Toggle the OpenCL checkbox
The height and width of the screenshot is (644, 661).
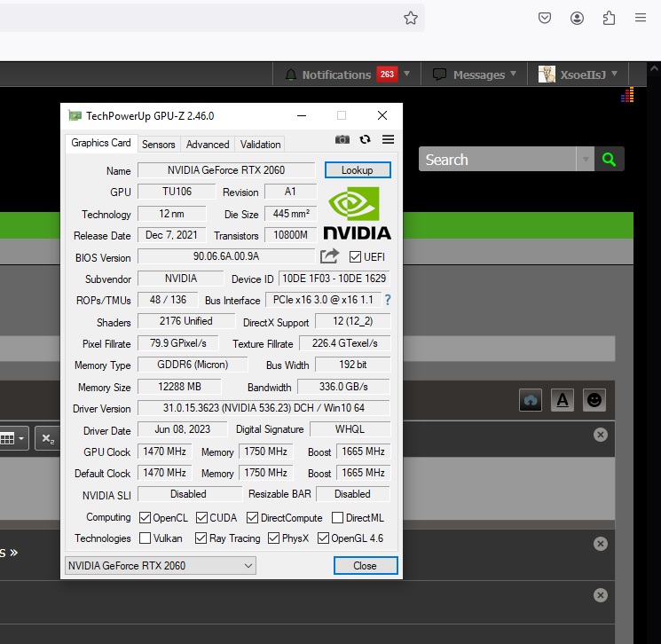[145, 517]
